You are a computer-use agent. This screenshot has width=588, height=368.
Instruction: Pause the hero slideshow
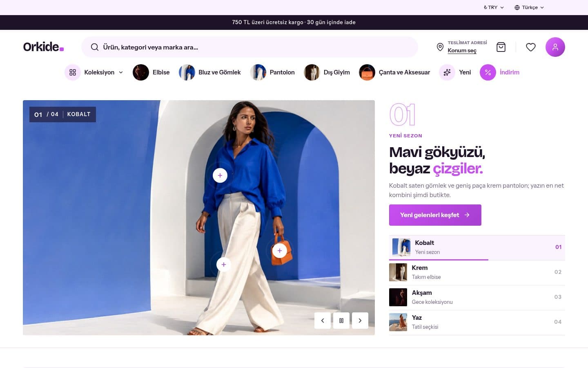[341, 321]
